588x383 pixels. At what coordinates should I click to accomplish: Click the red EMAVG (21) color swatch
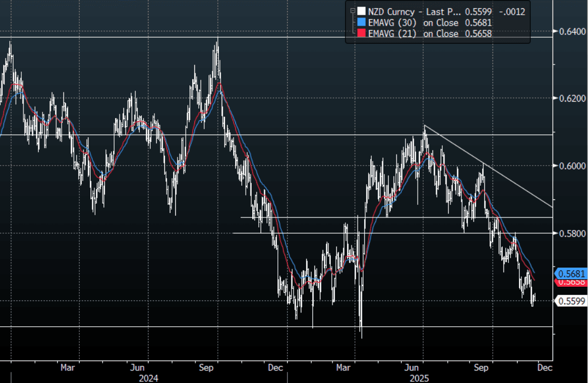click(x=360, y=34)
